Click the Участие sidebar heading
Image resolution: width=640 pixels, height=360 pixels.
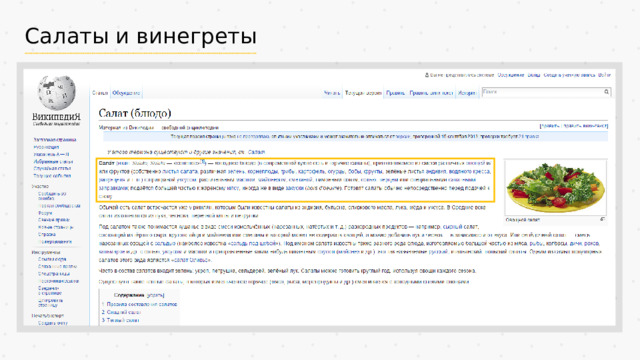tap(40, 186)
